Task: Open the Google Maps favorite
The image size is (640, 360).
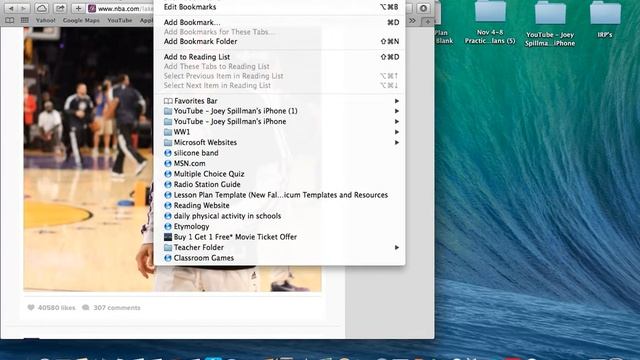Action: (81, 20)
